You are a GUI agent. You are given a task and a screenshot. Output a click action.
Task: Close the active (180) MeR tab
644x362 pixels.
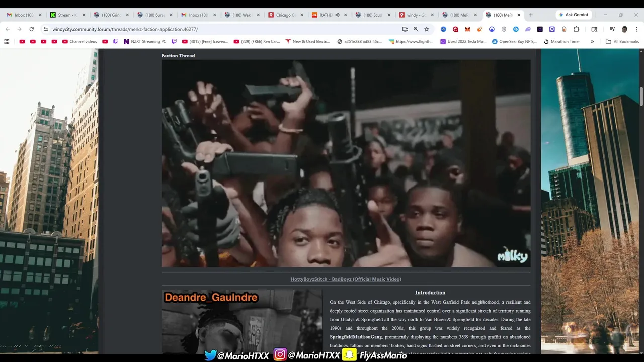coord(519,15)
